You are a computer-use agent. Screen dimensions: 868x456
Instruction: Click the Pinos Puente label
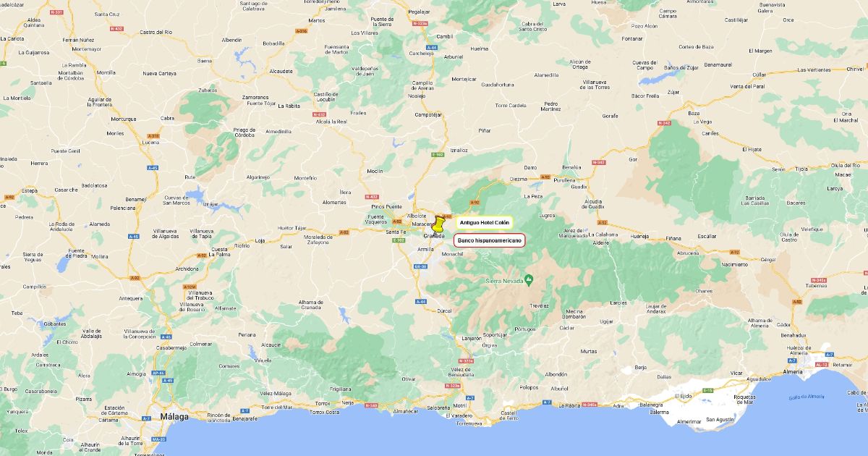pos(386,206)
